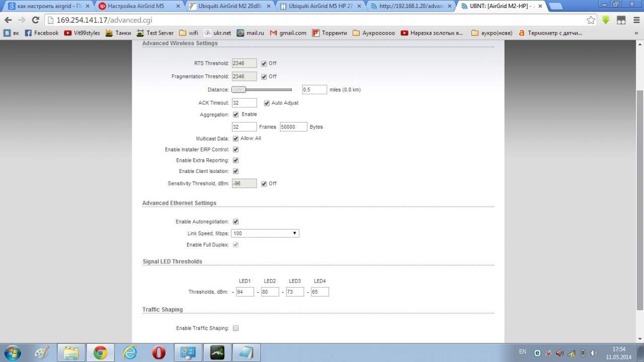
Task: Toggle the RTS Threshold Off checkbox
Action: (264, 63)
